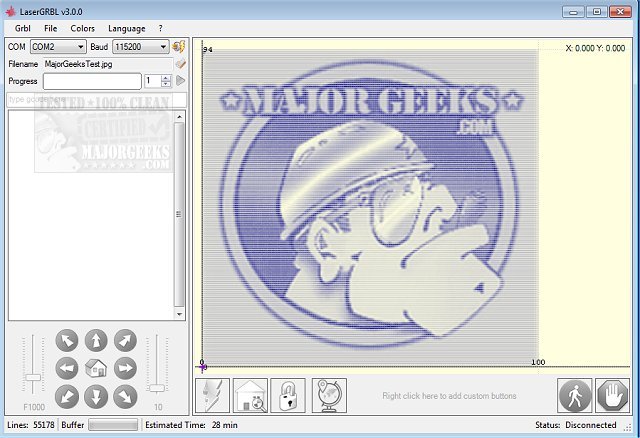Maximize the LaserGRBL window
Image resolution: width=640 pixels, height=438 pixels.
coord(597,12)
